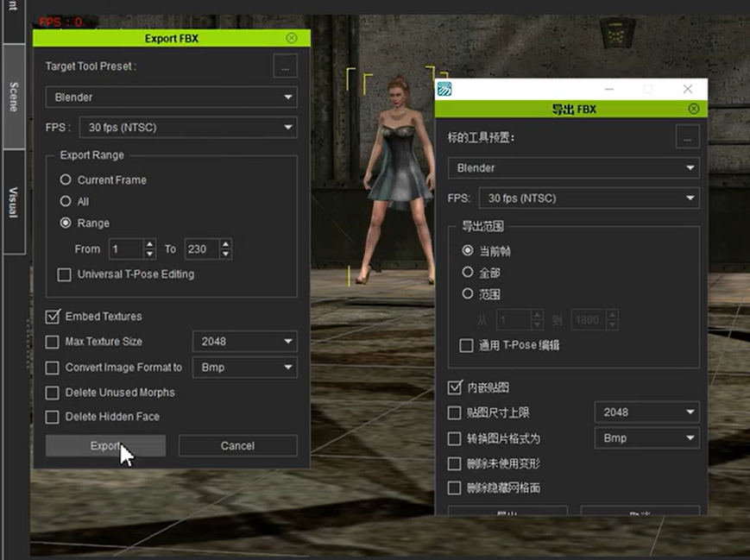Select 当前帧 radio button
The image size is (750, 560).
468,250
